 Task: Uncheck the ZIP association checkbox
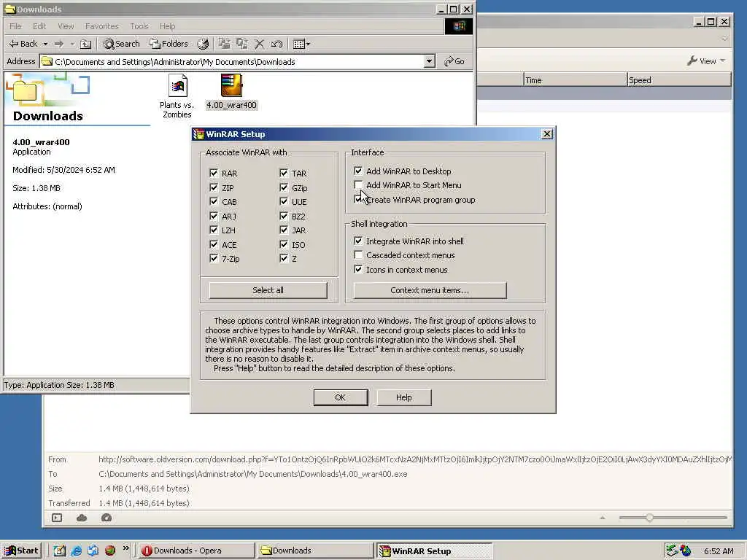[x=214, y=187]
